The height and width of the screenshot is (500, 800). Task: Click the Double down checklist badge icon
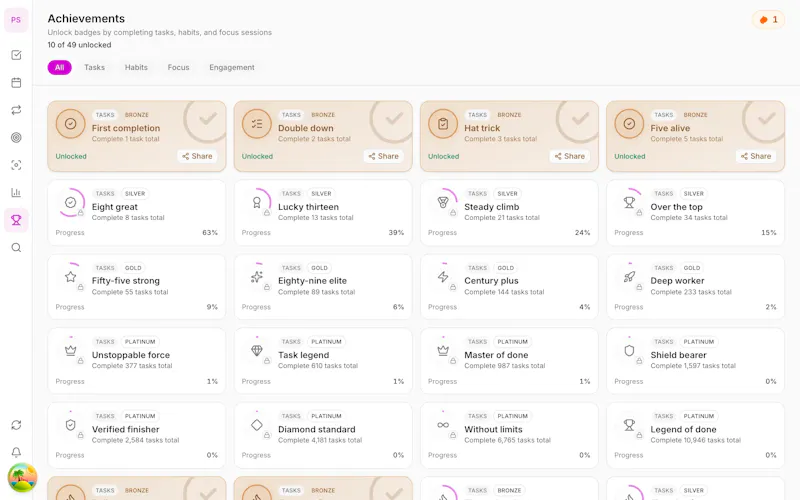pyautogui.click(x=257, y=124)
